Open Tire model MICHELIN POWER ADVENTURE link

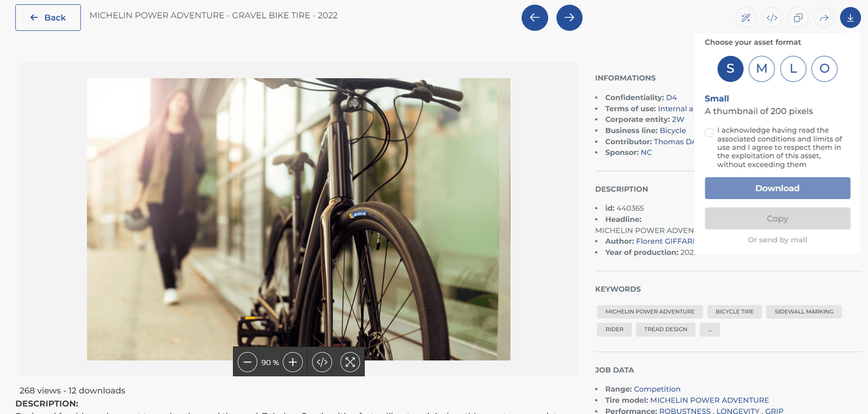(710, 400)
